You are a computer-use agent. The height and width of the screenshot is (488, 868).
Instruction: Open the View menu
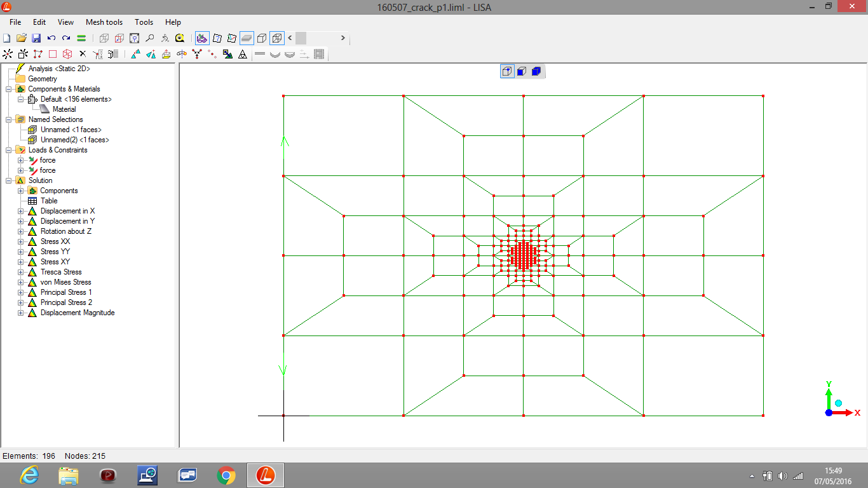(x=65, y=22)
